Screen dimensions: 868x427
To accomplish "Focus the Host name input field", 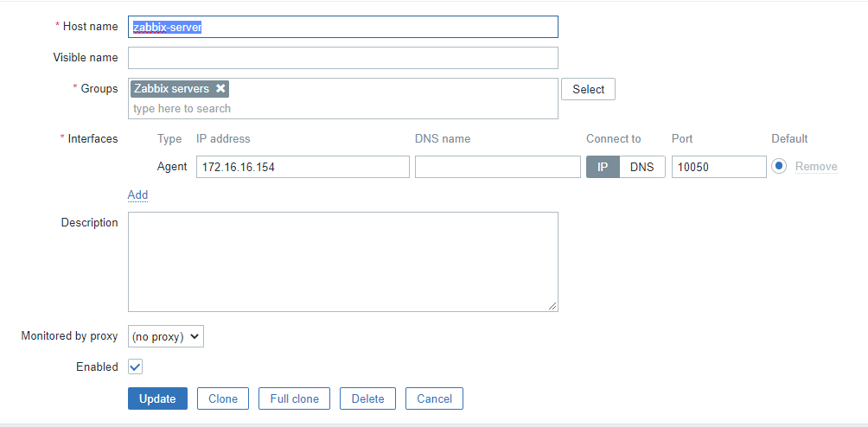I will pyautogui.click(x=343, y=27).
